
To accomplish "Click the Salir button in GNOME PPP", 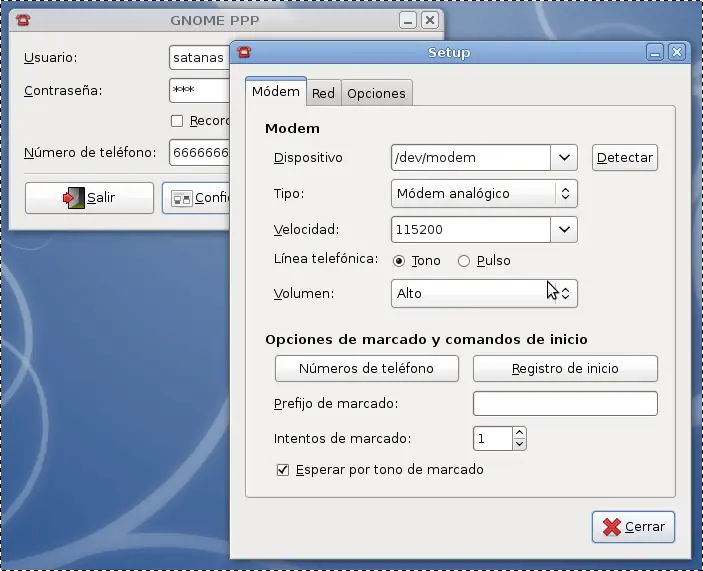I will coord(89,198).
